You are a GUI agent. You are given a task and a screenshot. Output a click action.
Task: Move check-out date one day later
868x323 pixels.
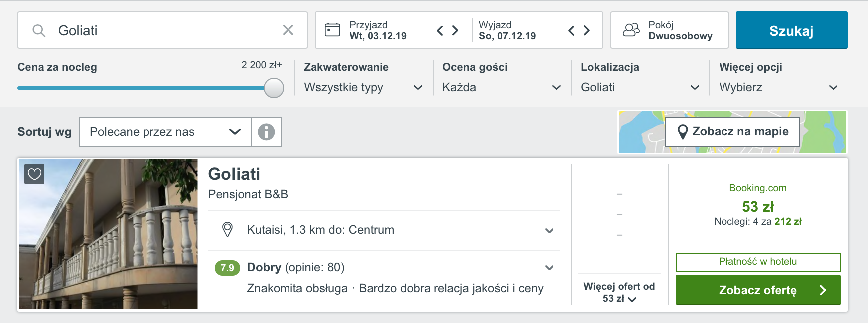point(587,31)
